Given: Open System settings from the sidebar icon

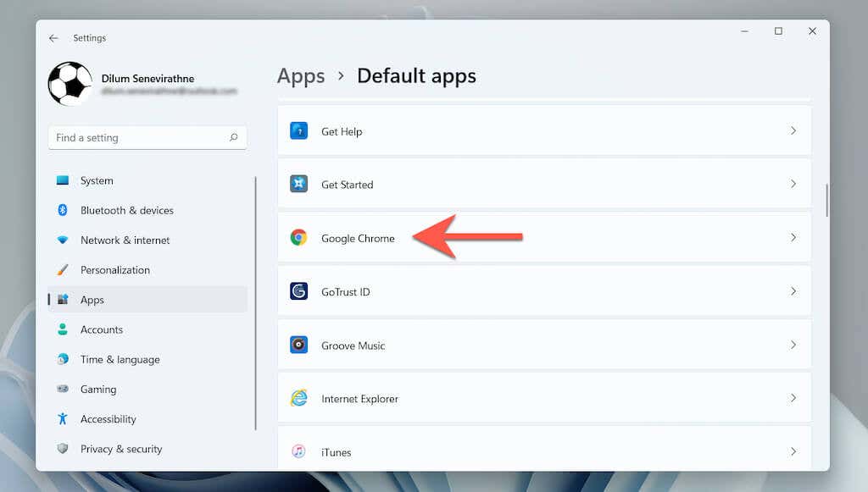Looking at the screenshot, I should coord(64,180).
